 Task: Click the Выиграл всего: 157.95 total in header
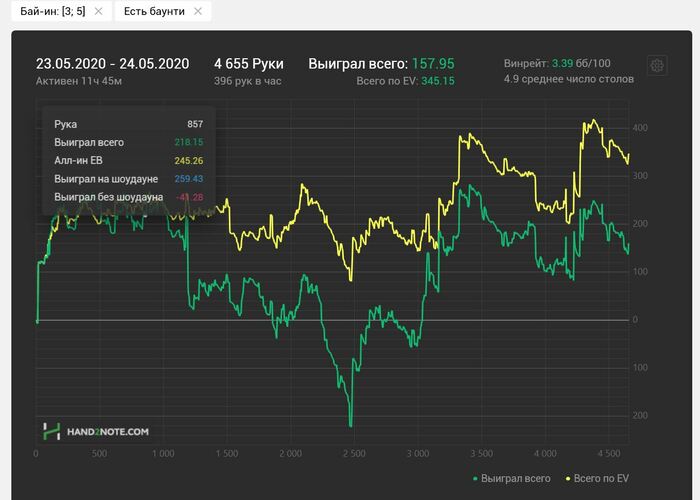point(381,63)
